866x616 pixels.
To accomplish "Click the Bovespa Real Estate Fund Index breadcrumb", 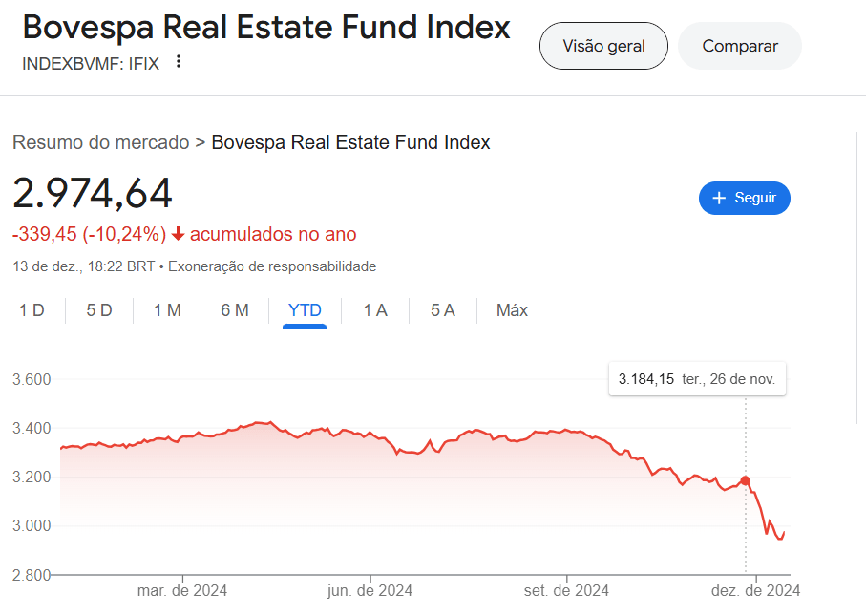I will click(350, 143).
